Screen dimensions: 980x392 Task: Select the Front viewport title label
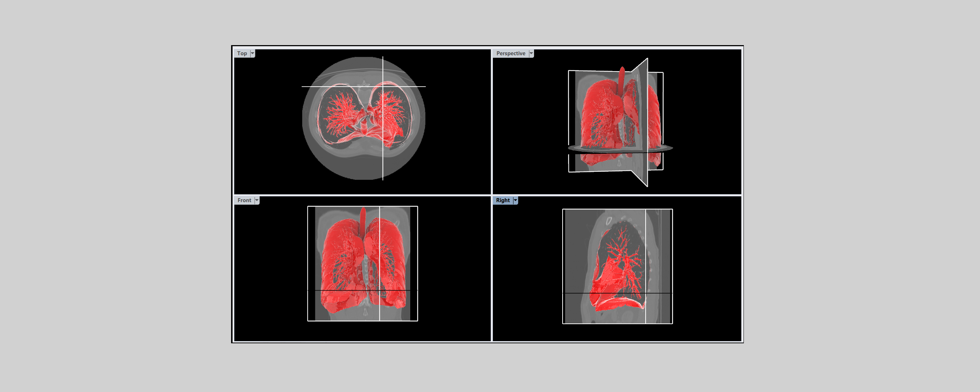point(244,200)
